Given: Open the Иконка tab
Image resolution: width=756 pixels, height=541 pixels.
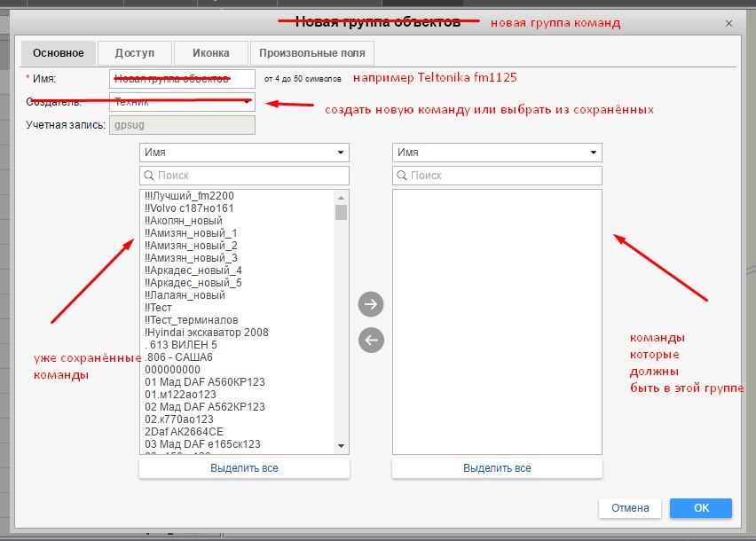Looking at the screenshot, I should (210, 53).
